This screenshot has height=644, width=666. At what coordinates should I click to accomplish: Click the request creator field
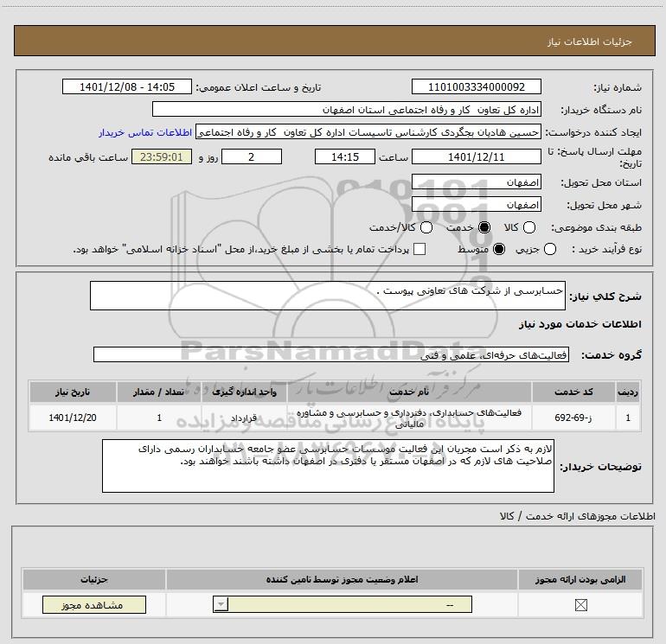pos(368,131)
